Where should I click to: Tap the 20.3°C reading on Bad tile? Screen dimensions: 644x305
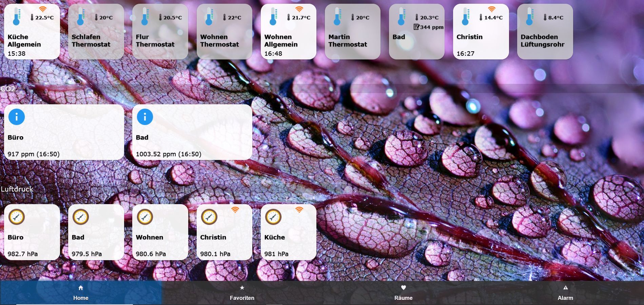pos(429,18)
